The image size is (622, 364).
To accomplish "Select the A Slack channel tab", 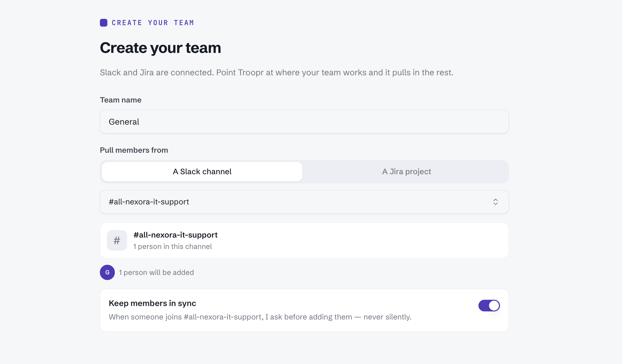I will pyautogui.click(x=202, y=172).
